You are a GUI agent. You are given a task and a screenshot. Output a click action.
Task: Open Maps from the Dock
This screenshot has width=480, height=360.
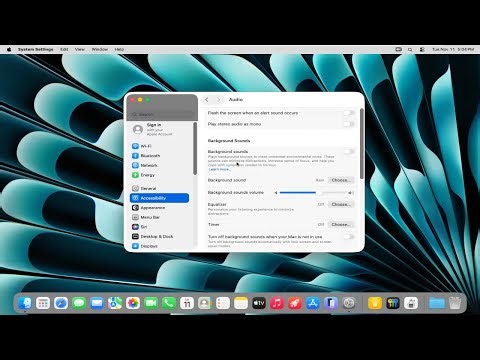click(115, 303)
